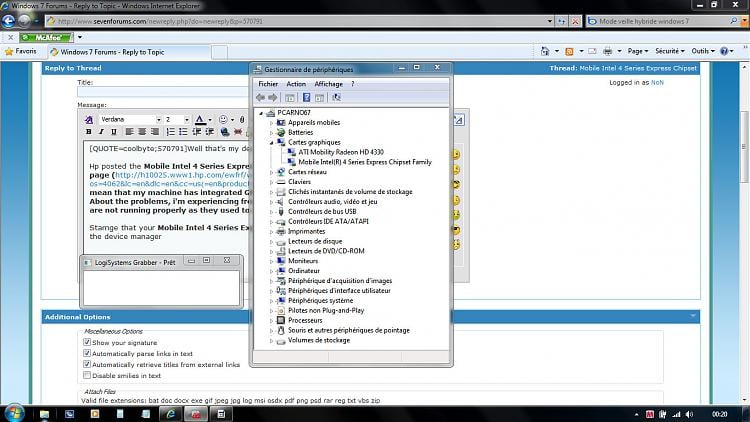Click the browser address bar
This screenshot has width=750, height=422.
299,21
